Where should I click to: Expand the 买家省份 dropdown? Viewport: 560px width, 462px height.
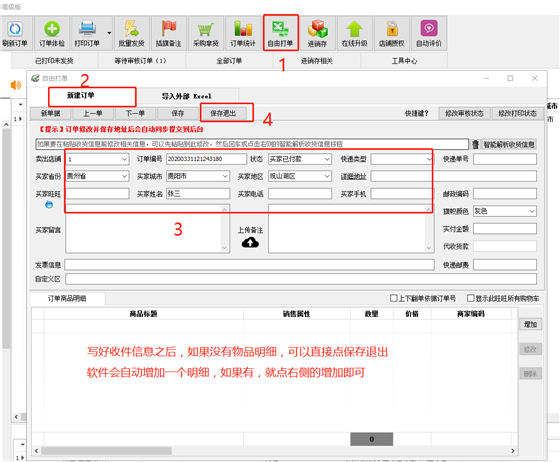pyautogui.click(x=124, y=176)
